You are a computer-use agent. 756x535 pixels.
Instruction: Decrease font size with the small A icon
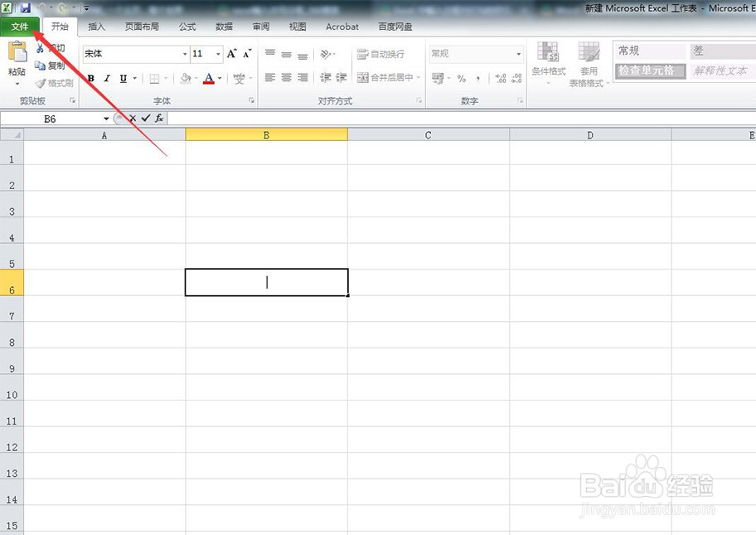tap(247, 54)
